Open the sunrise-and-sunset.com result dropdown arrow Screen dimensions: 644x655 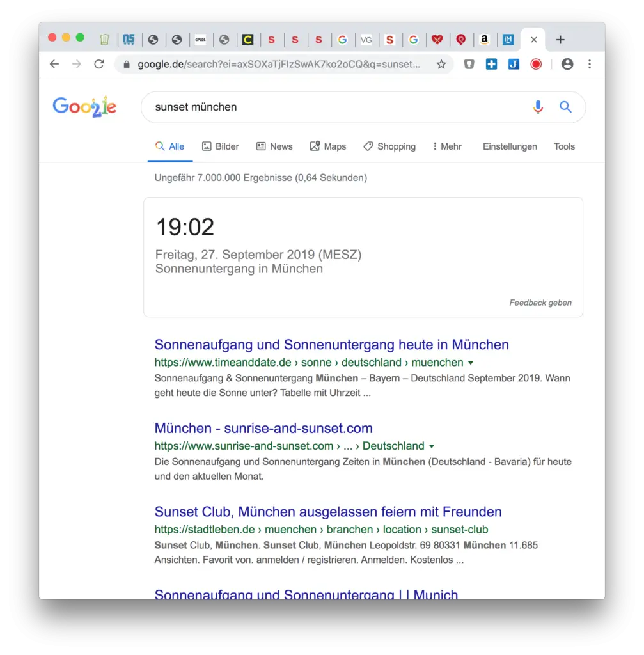click(x=432, y=446)
